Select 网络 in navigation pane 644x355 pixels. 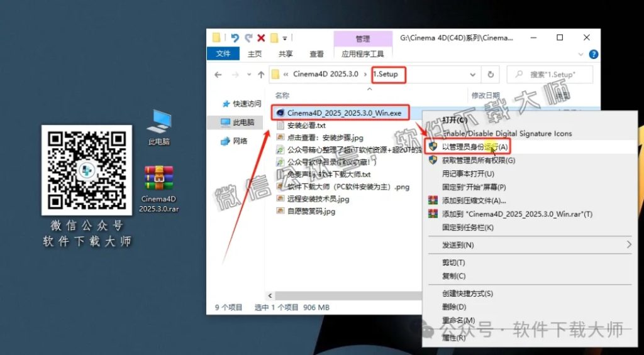click(235, 141)
